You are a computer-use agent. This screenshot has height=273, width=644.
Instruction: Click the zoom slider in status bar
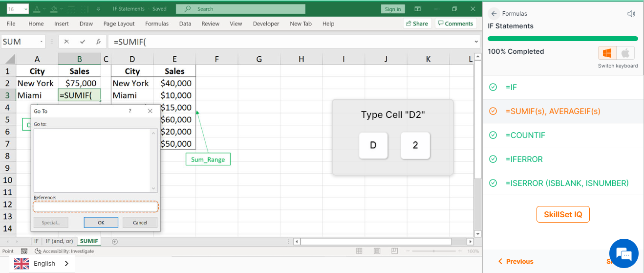[x=435, y=251]
